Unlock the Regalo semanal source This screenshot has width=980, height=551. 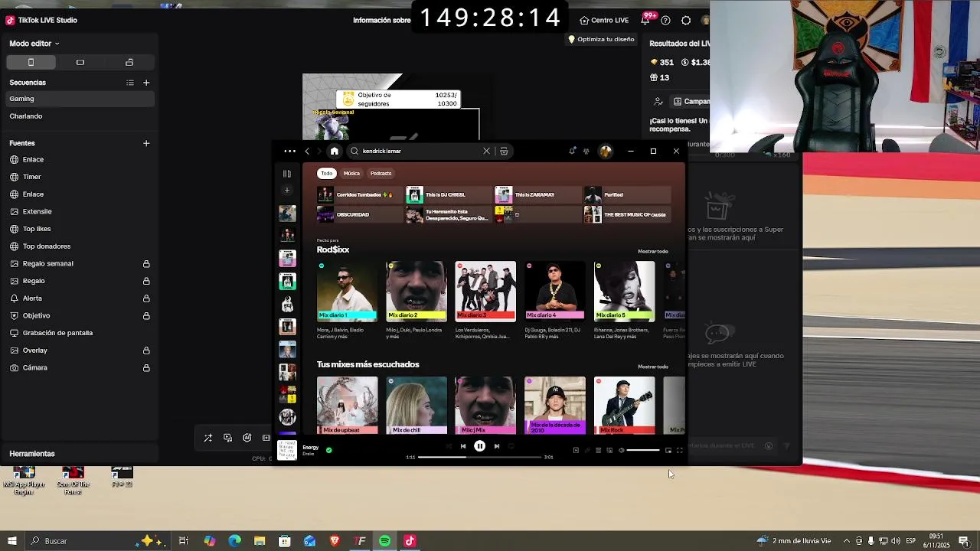[x=146, y=264]
